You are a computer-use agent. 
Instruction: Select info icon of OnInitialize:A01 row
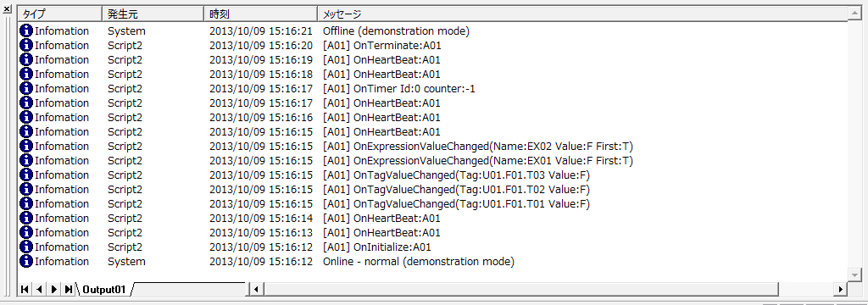26,247
